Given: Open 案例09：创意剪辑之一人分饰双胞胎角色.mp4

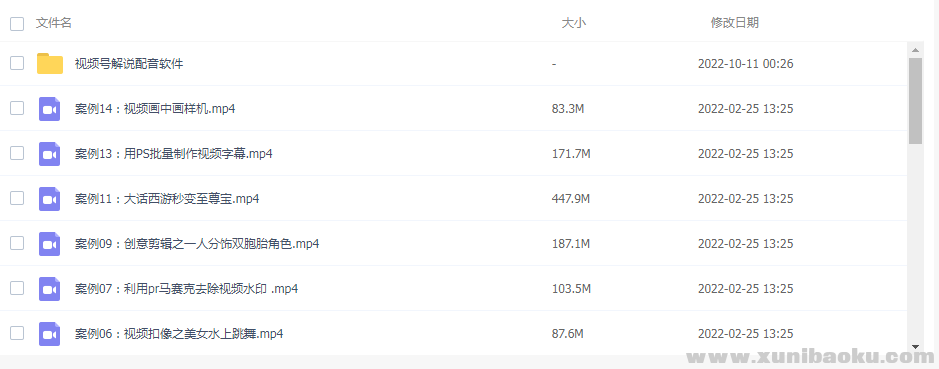Looking at the screenshot, I should (x=197, y=244).
